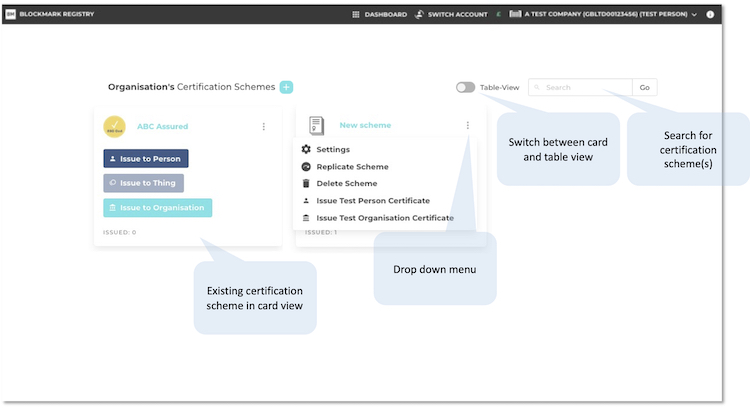Open the Dashboard grid icon in header
This screenshot has height=408, width=750.
tap(356, 15)
